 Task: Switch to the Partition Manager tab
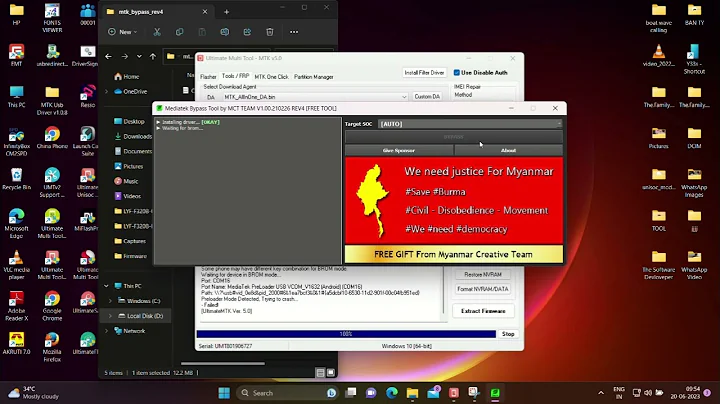(314, 77)
